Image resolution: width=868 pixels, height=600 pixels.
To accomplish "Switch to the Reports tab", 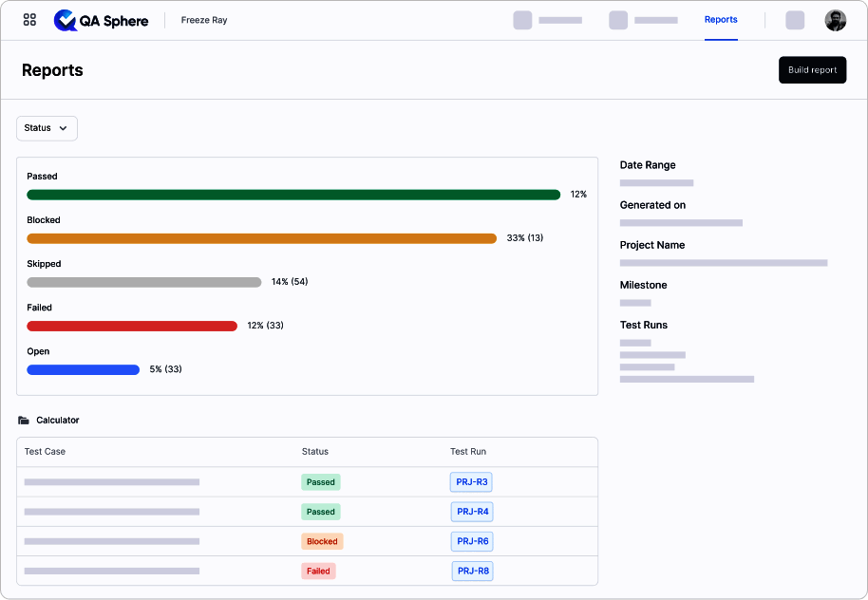I will click(x=721, y=19).
